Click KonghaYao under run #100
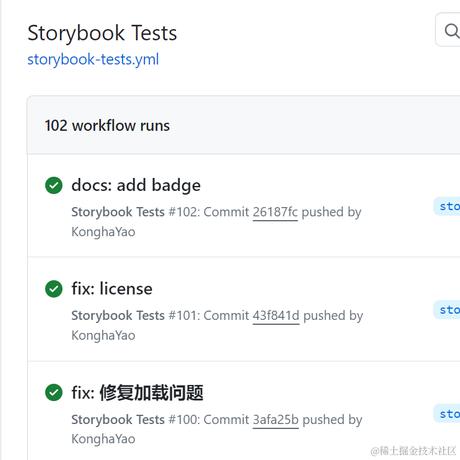Screen dimensions: 460x460 pyautogui.click(x=103, y=439)
